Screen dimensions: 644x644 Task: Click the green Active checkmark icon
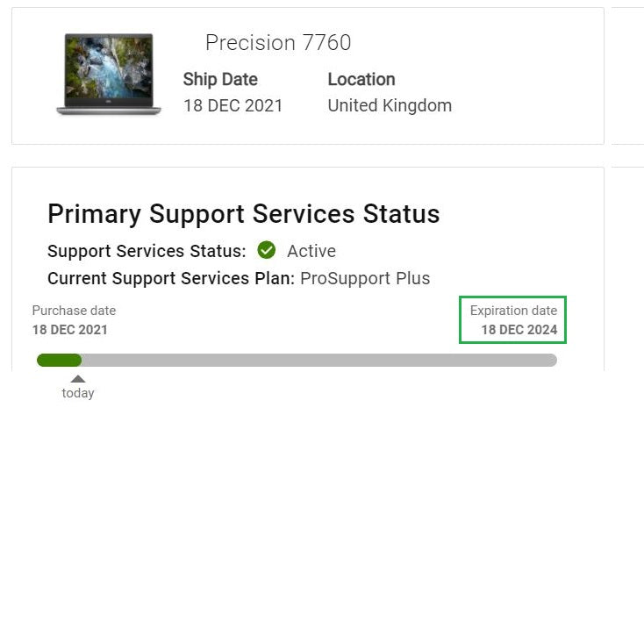(x=267, y=250)
